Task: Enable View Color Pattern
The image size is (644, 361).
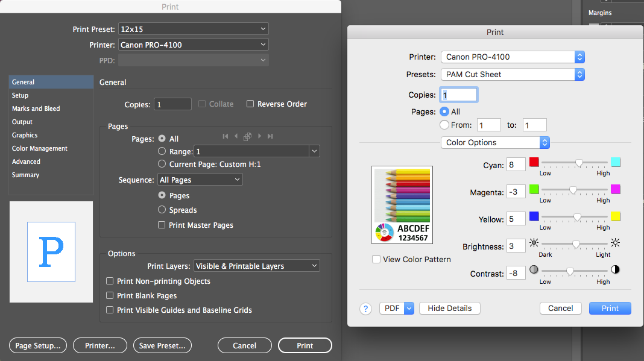Action: point(376,259)
